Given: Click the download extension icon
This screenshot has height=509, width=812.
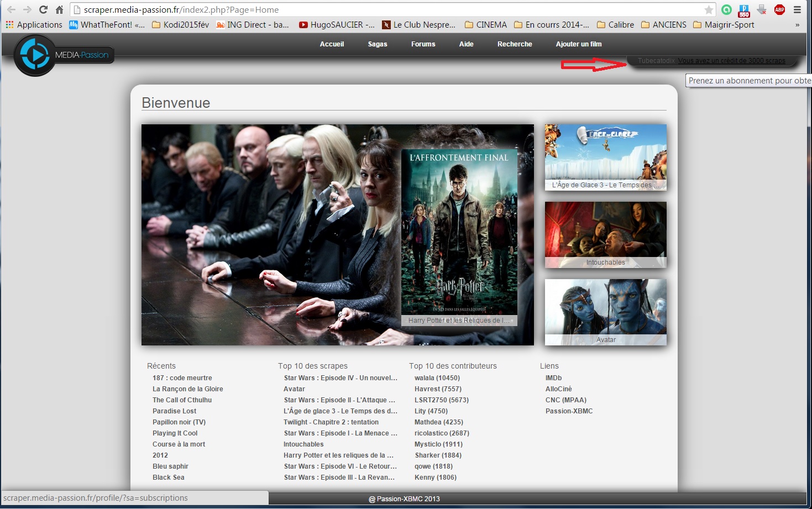Looking at the screenshot, I should (x=762, y=9).
